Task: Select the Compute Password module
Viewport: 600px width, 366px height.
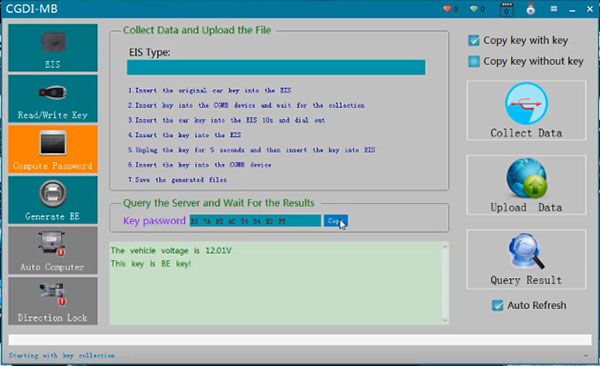Action: 53,149
